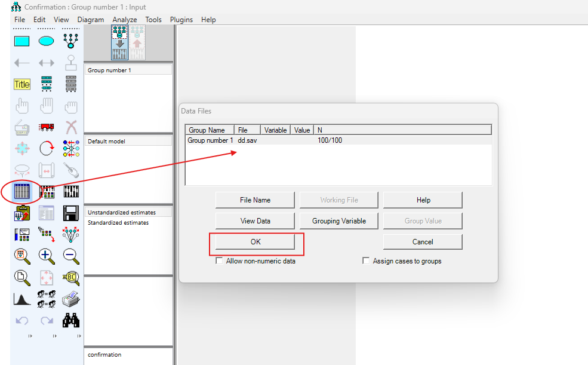The image size is (588, 365).
Task: Enable Allow non-numeric data checkbox
Action: click(x=220, y=261)
